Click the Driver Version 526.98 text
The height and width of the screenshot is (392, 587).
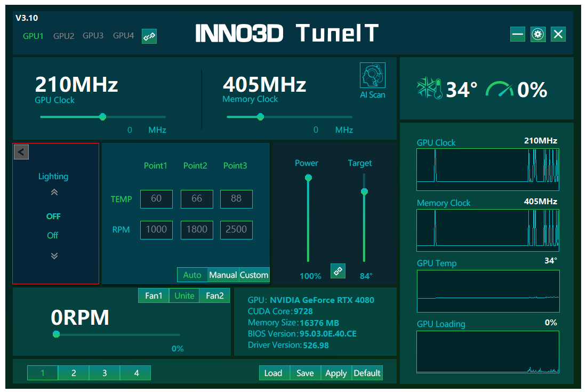[288, 345]
